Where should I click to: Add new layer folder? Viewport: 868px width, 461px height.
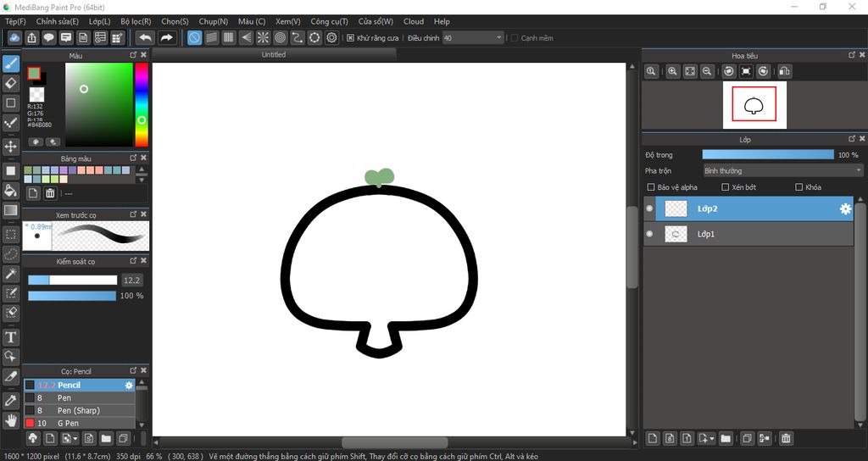pyautogui.click(x=726, y=438)
